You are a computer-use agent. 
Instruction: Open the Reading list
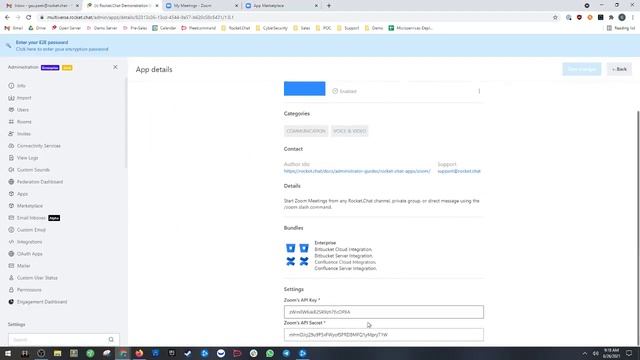pos(621,28)
